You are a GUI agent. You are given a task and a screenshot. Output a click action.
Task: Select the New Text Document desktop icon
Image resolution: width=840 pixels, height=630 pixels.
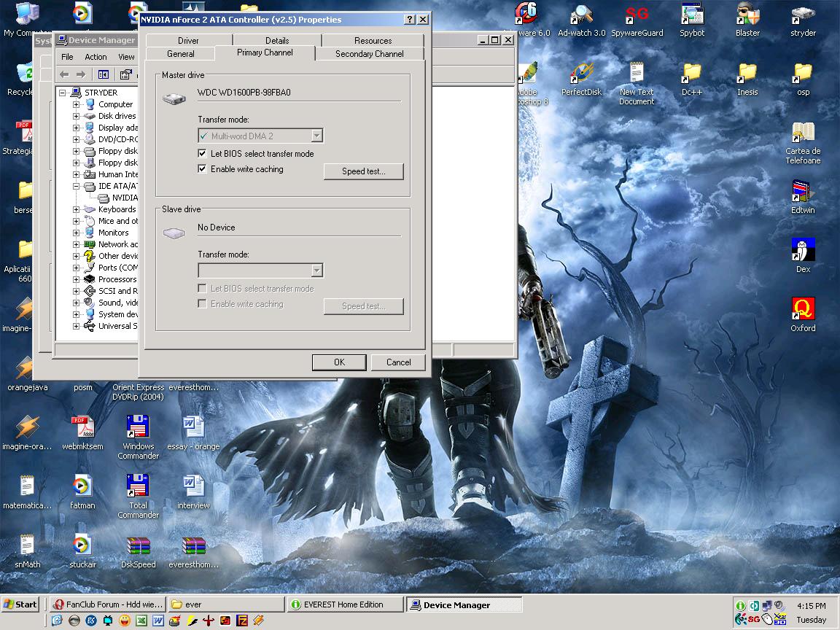coord(637,84)
